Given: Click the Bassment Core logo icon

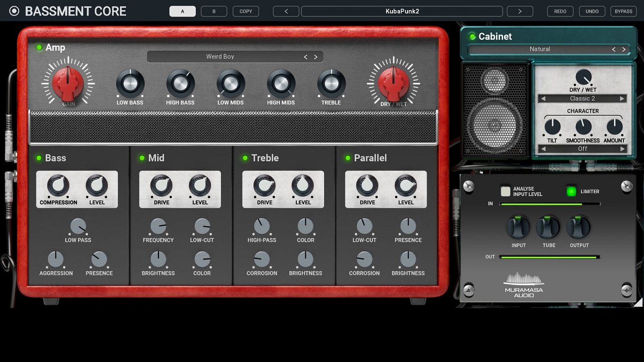Looking at the screenshot, I should [14, 11].
